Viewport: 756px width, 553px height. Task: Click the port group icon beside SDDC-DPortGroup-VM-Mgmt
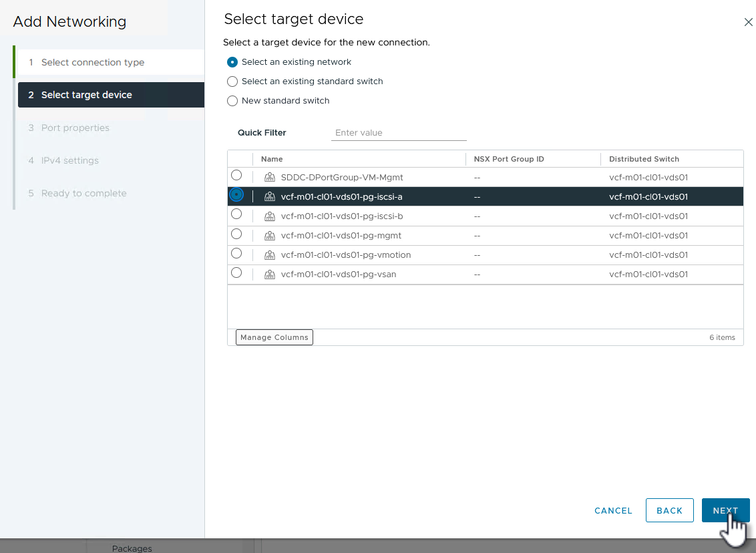coord(270,178)
